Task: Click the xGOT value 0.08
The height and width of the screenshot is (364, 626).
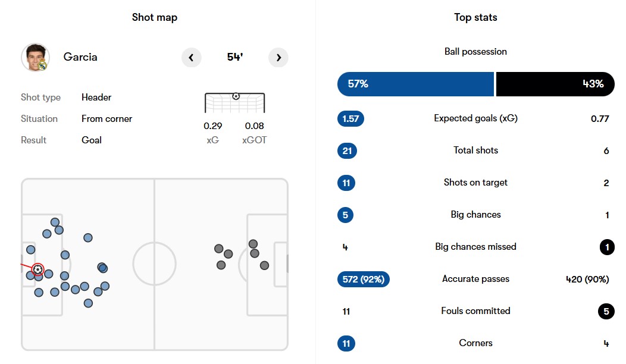Action: [254, 125]
